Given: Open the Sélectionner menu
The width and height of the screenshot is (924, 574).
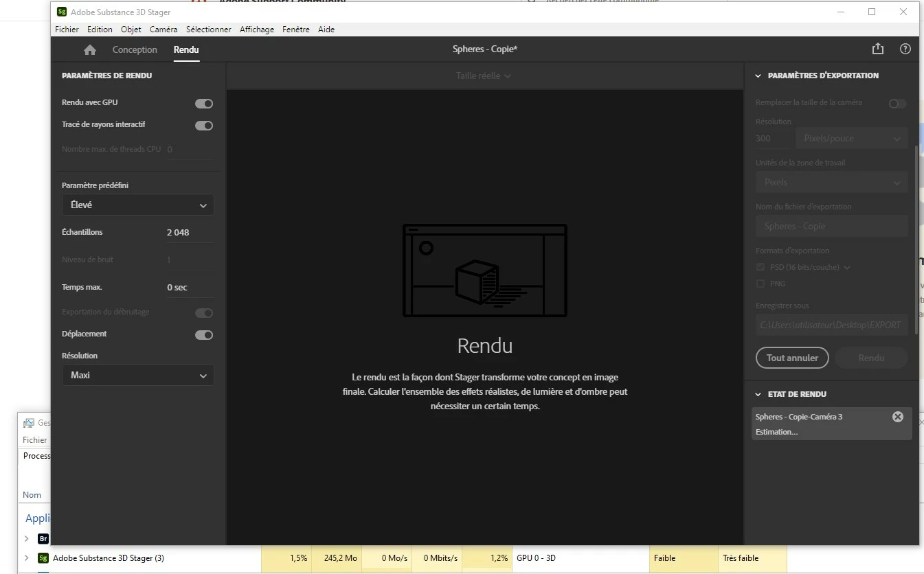Looking at the screenshot, I should [209, 30].
